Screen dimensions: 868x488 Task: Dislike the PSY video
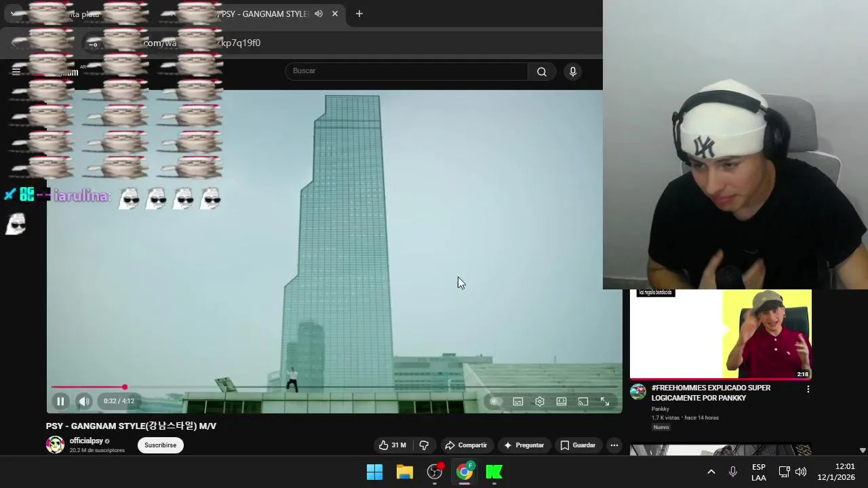pos(424,445)
